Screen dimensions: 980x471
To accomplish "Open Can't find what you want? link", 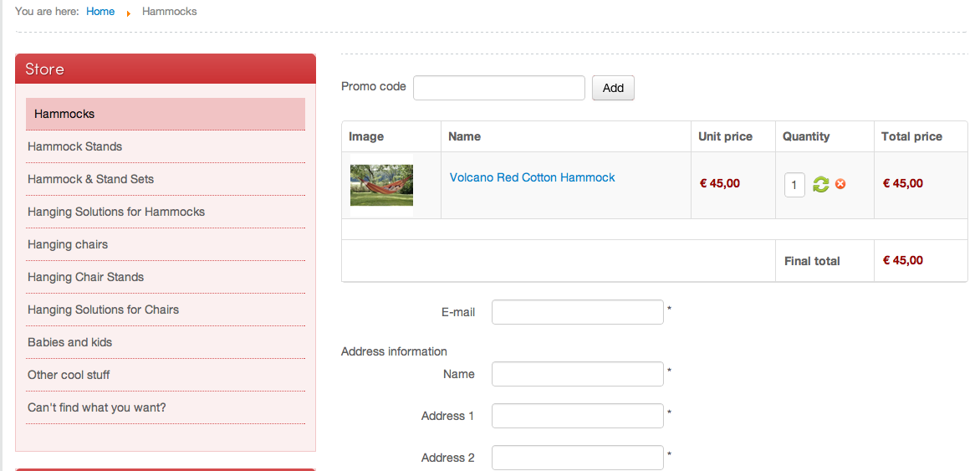I will [x=166, y=407].
